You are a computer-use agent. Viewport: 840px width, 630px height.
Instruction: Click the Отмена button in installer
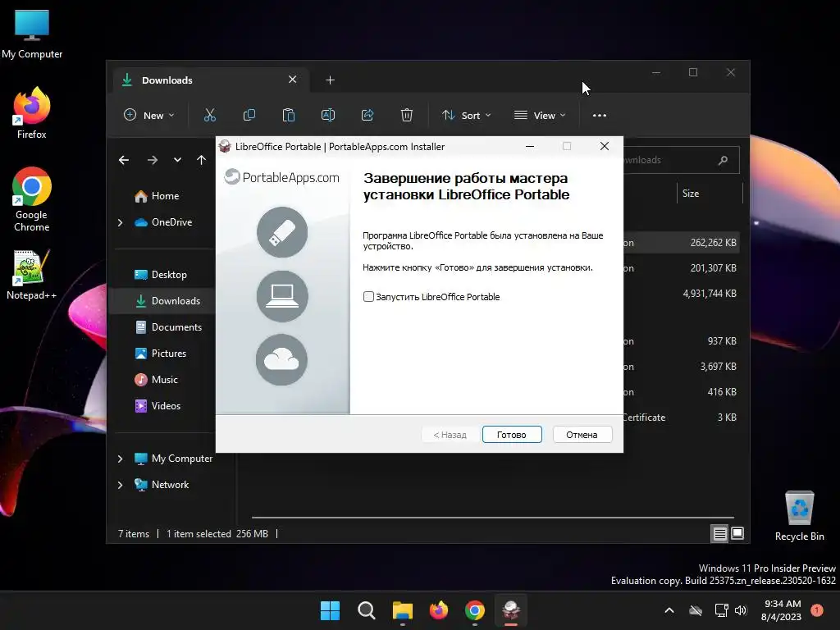coord(582,435)
